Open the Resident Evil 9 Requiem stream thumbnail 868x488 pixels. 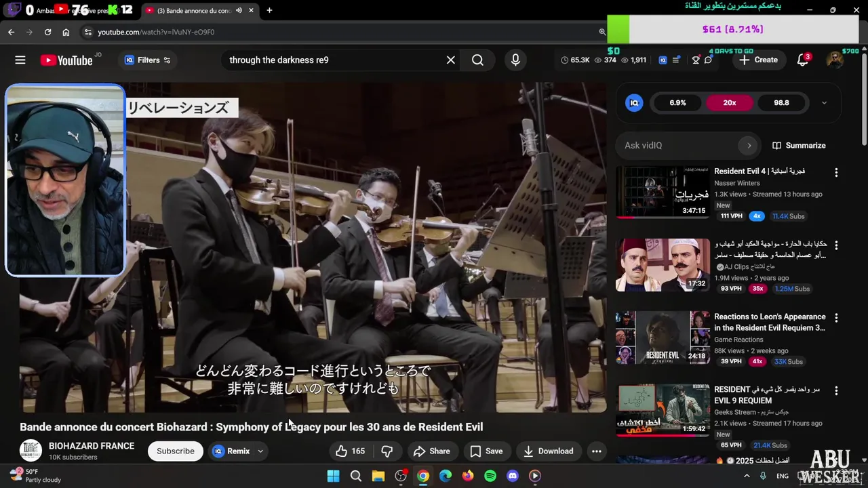(663, 411)
